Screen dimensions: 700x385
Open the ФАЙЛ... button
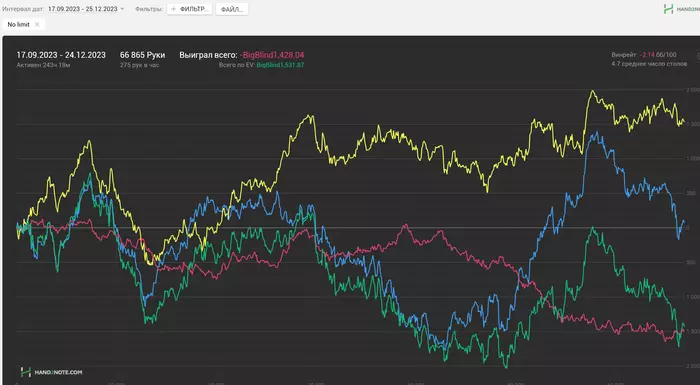(x=232, y=9)
